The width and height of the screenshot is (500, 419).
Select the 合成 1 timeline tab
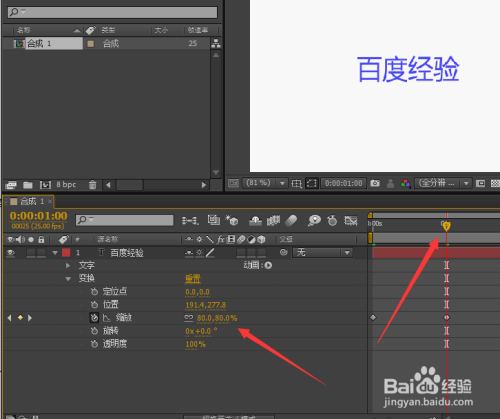click(x=32, y=201)
